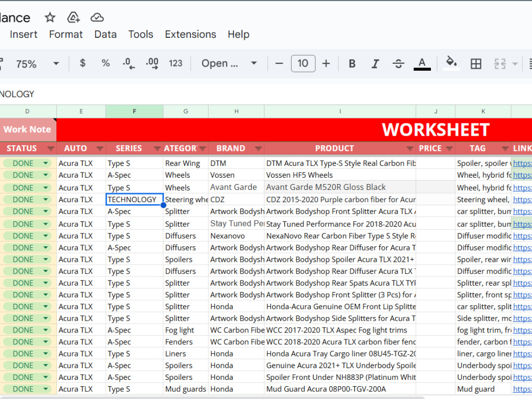Open the Help menu
Image resolution: width=532 pixels, height=399 pixels.
pyautogui.click(x=238, y=34)
